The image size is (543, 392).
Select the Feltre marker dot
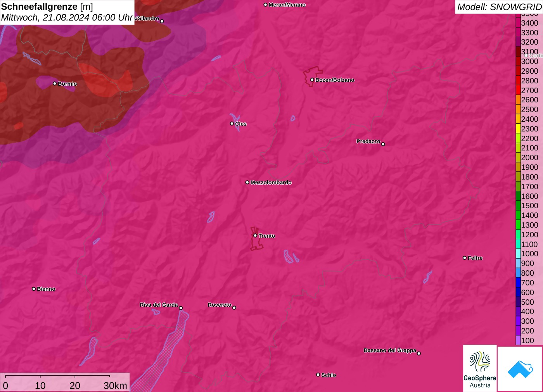[x=465, y=258]
